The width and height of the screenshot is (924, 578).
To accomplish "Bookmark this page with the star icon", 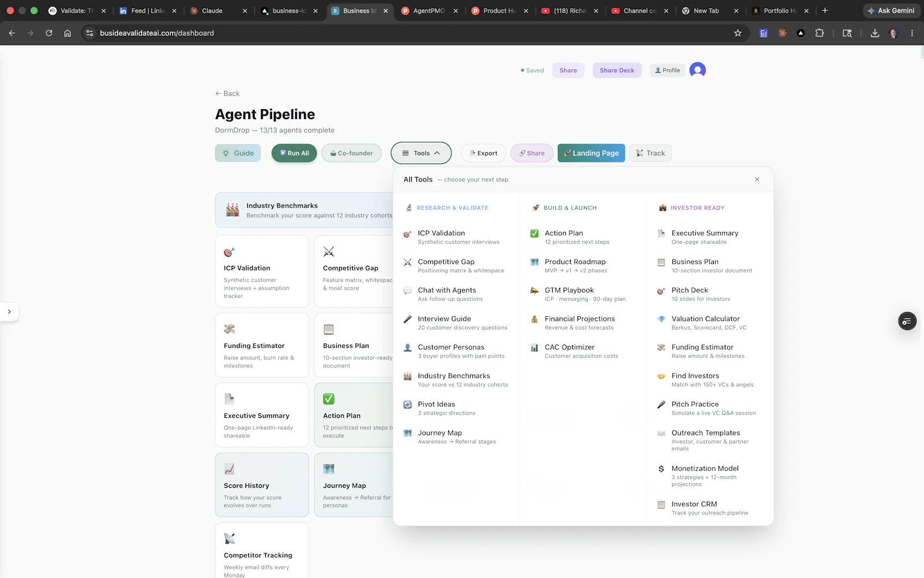I will (737, 33).
